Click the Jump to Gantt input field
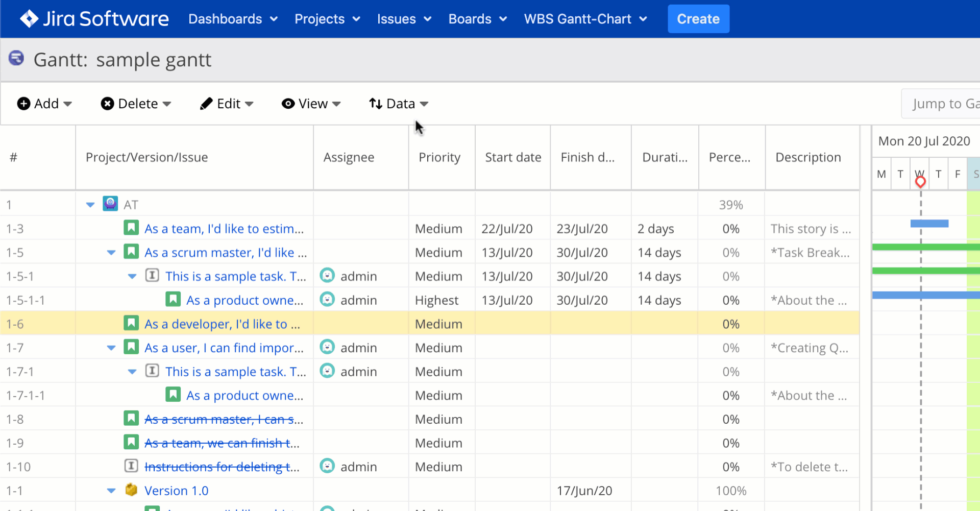 [x=944, y=104]
